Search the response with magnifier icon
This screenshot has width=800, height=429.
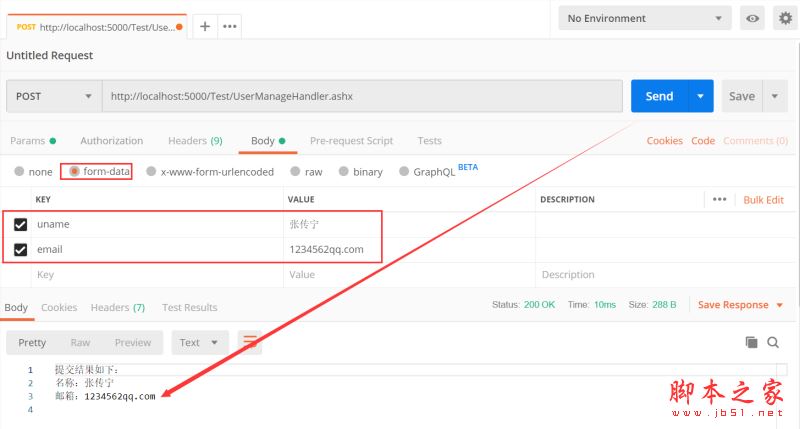773,342
